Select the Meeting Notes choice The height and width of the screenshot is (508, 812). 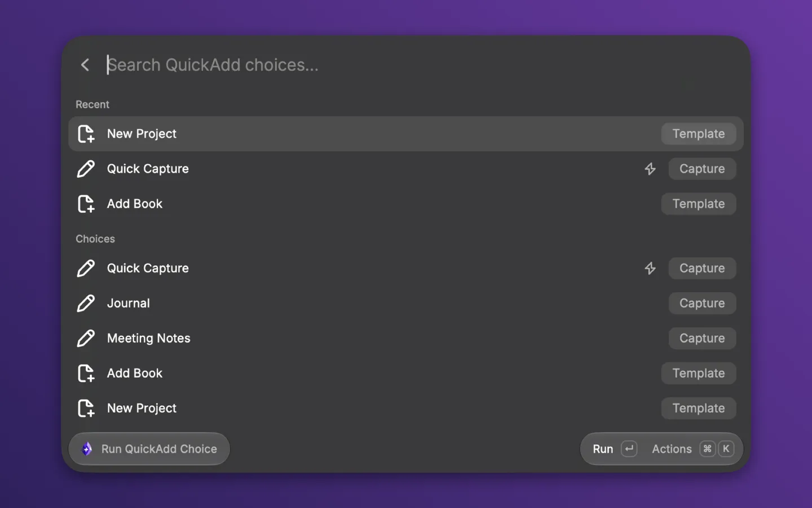pos(406,338)
